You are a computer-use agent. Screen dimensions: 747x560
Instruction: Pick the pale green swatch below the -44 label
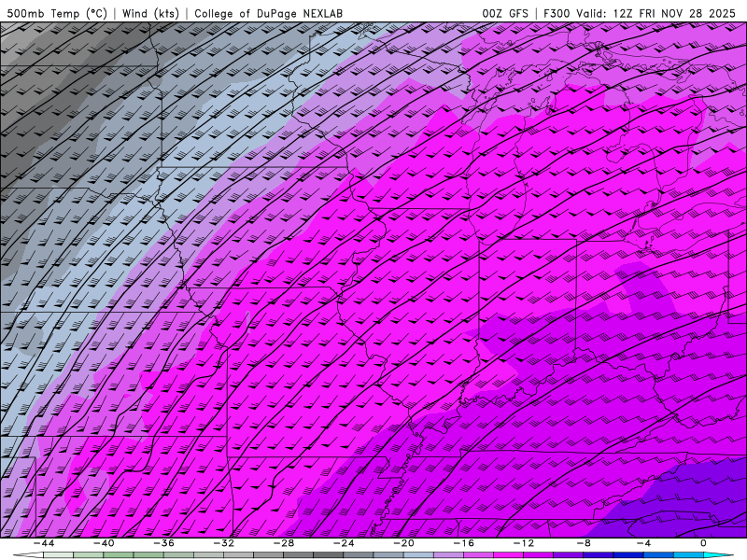pos(58,555)
